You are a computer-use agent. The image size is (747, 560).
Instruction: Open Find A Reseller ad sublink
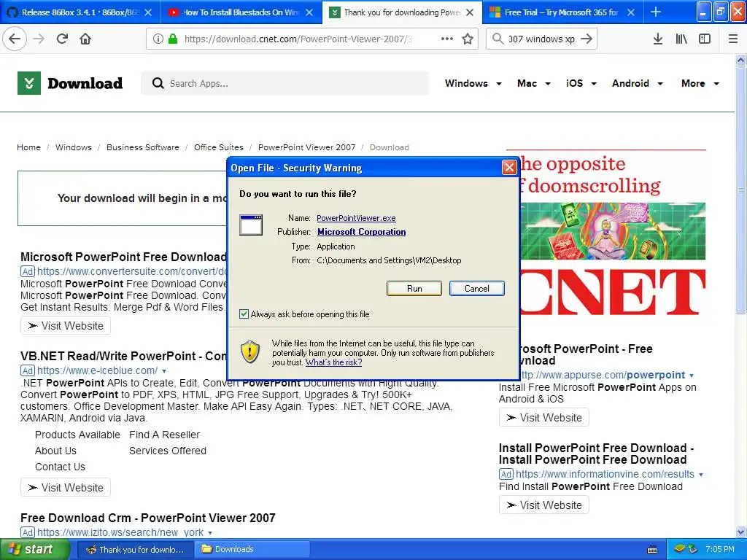164,435
